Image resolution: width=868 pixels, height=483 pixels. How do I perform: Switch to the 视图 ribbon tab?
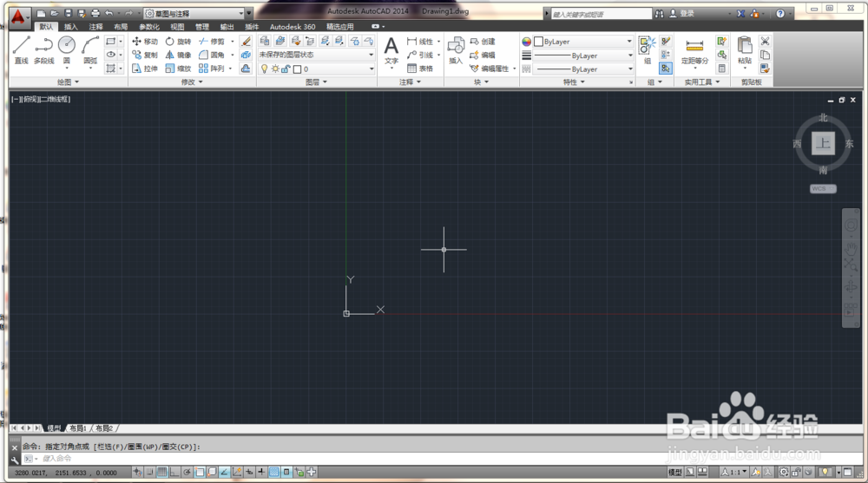point(177,27)
